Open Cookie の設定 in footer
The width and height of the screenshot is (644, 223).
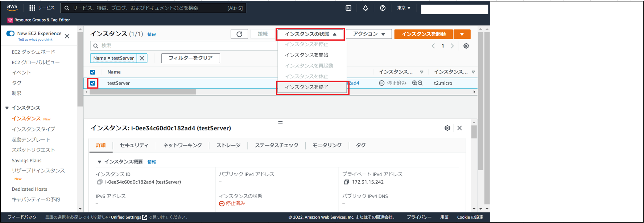[x=470, y=217]
